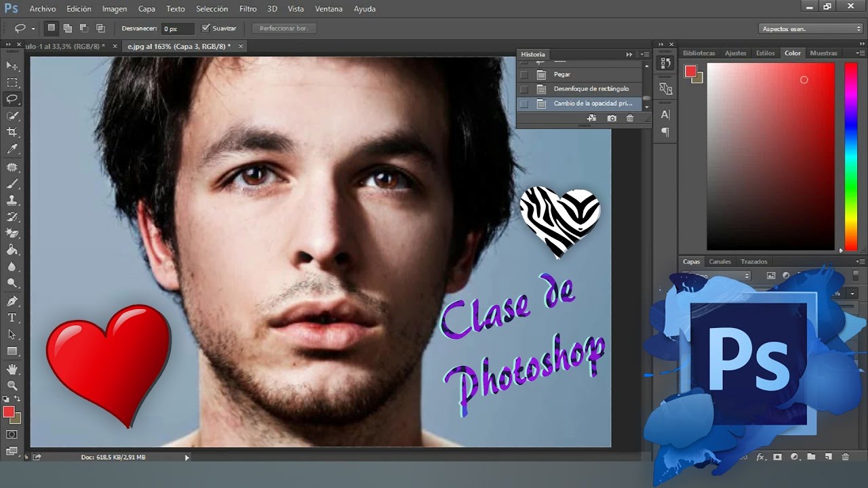Toggle Quick Mask mode

pyautogui.click(x=12, y=434)
